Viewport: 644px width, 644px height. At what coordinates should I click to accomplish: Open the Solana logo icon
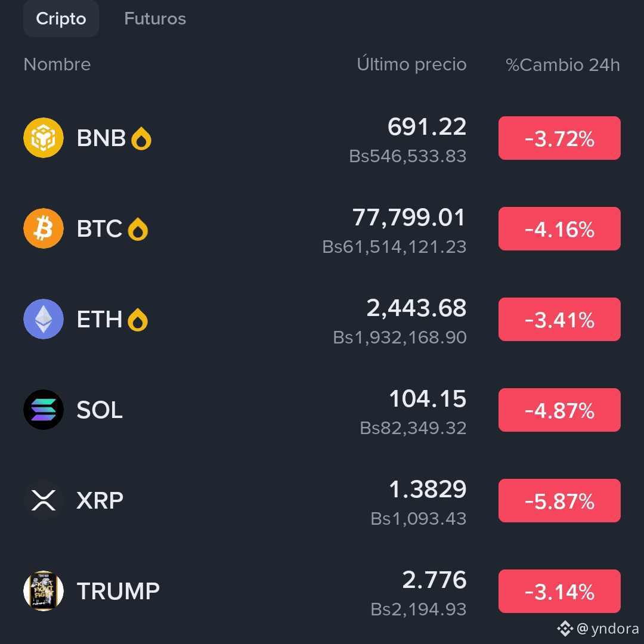[x=44, y=410]
